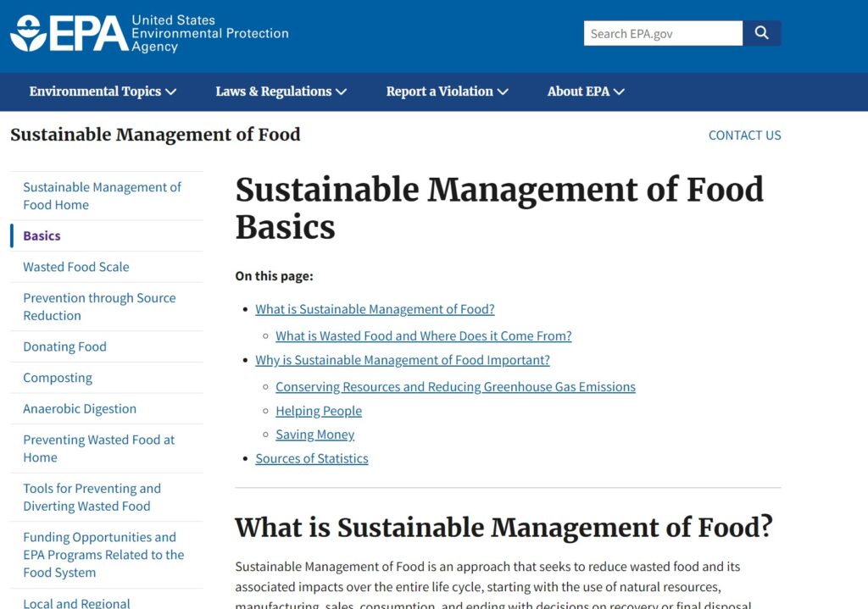868x609 pixels.
Task: Click inside the Search EPA.gov field
Action: 662,34
